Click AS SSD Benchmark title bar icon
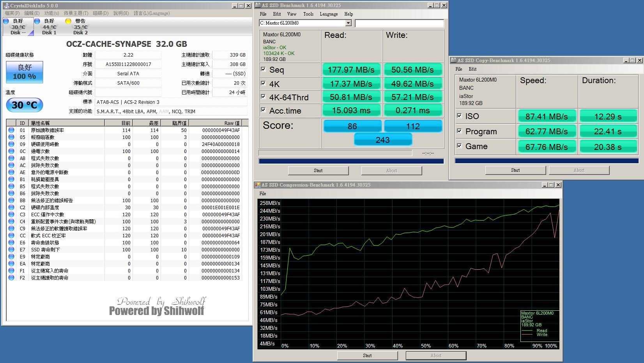This screenshot has height=363, width=644. (x=258, y=5)
